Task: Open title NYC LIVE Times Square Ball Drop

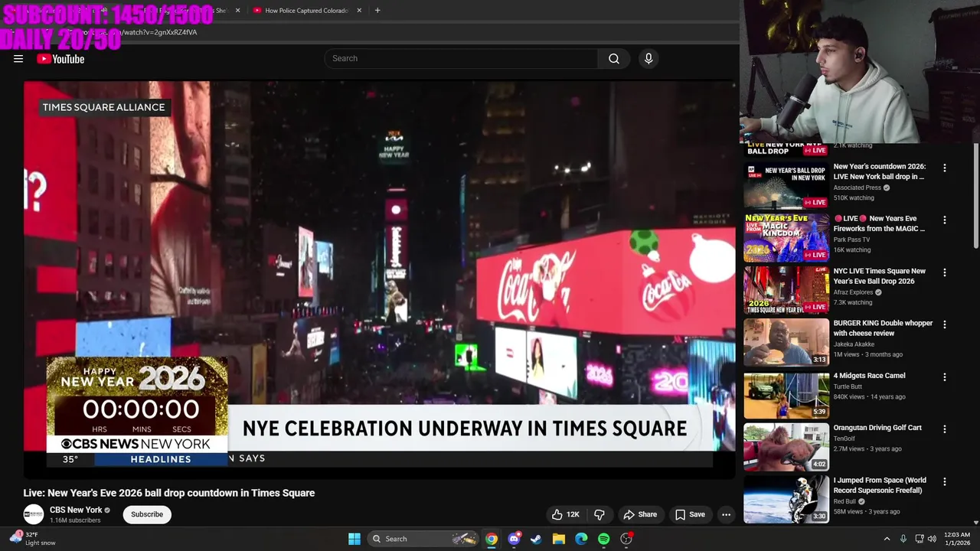Action: click(x=880, y=276)
